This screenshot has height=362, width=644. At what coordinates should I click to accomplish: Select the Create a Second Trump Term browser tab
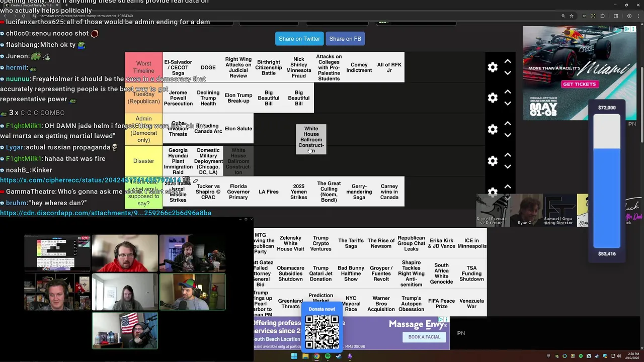point(30,5)
